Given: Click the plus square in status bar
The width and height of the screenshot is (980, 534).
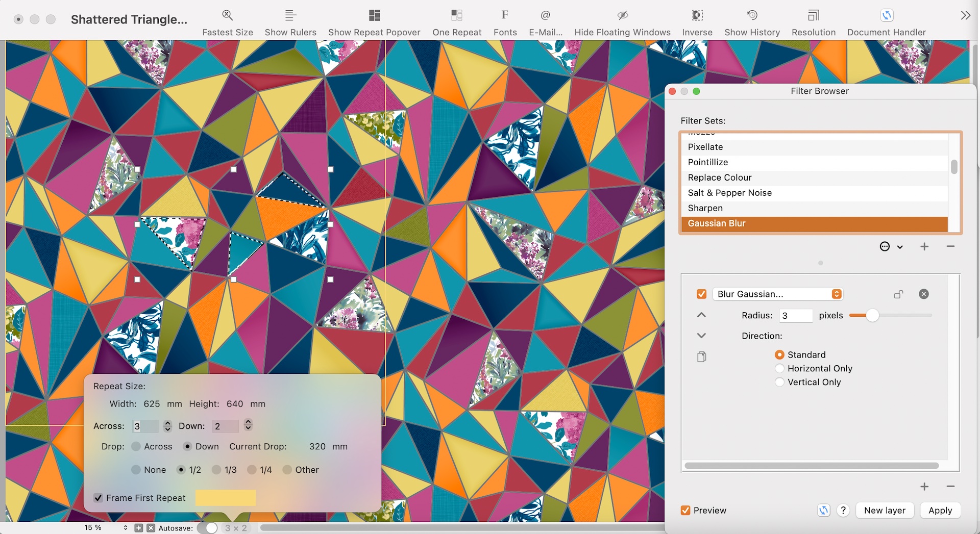Looking at the screenshot, I should point(139,528).
